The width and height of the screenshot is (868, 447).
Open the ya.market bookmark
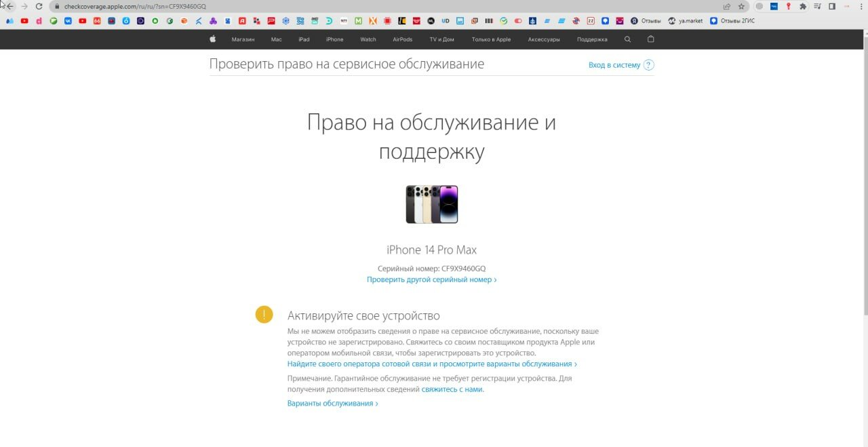coord(686,21)
